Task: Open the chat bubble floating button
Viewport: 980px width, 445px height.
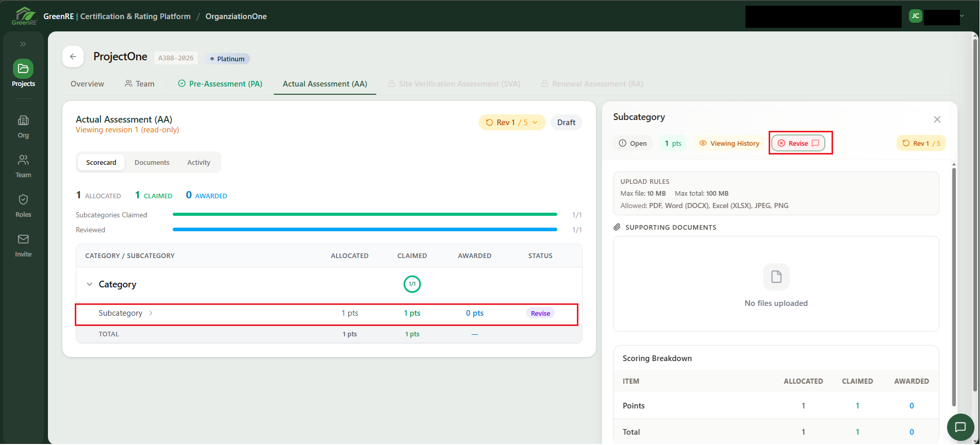Action: click(960, 427)
